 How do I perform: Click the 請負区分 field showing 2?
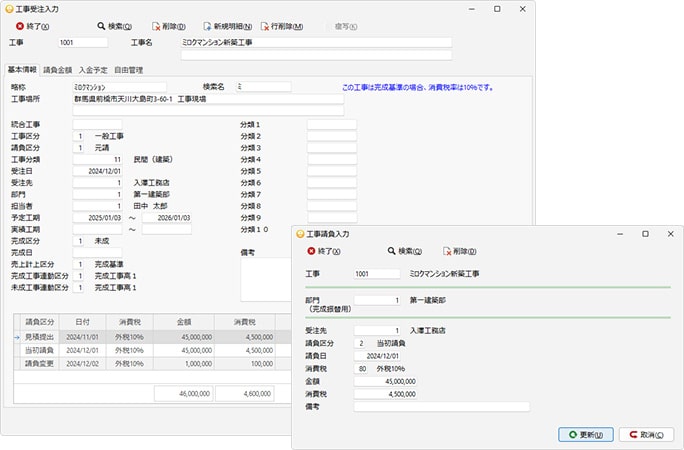point(360,344)
